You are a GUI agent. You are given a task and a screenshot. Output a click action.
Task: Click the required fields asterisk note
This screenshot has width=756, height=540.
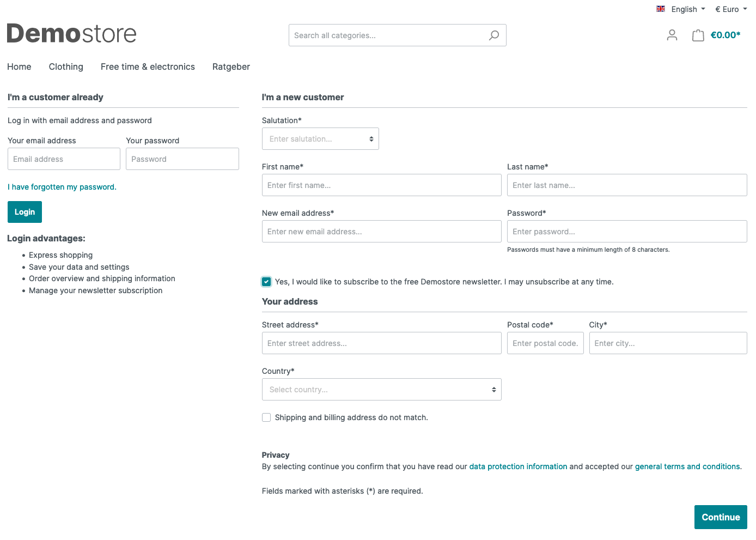tap(342, 491)
